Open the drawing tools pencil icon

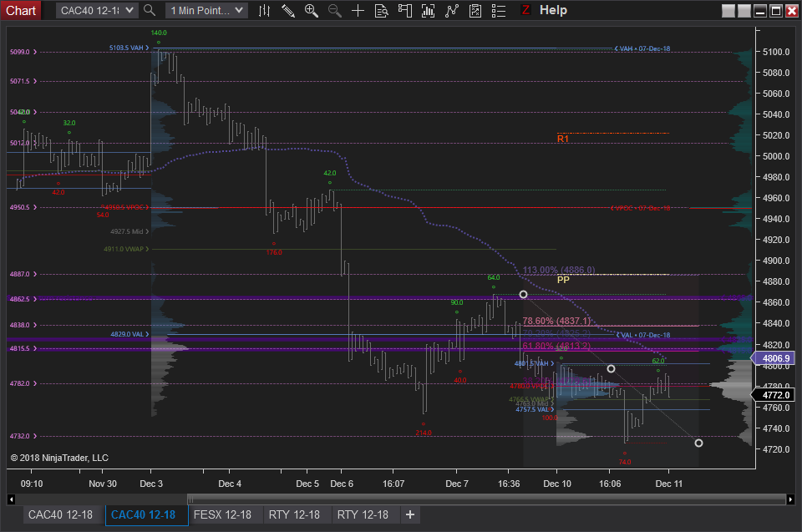pos(288,10)
